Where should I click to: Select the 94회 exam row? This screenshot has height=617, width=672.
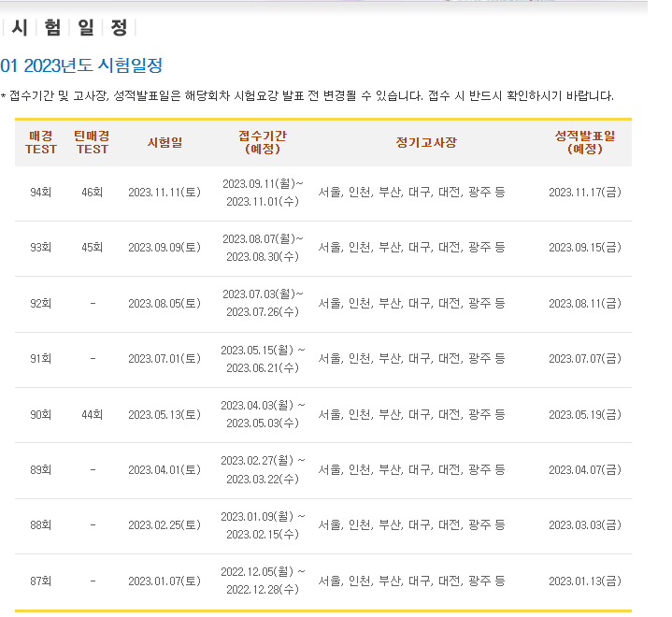(323, 193)
